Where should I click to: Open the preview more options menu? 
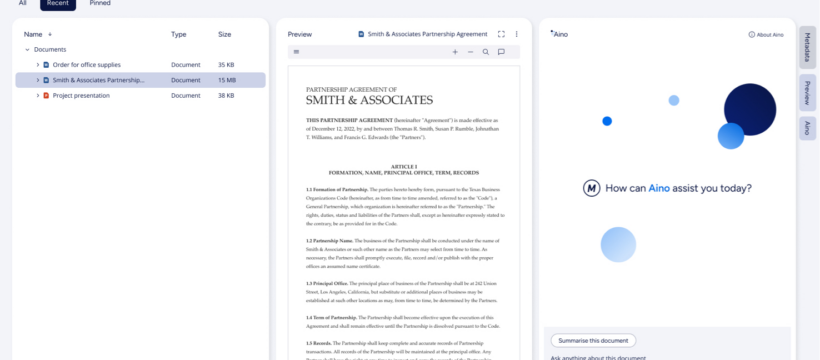(516, 34)
